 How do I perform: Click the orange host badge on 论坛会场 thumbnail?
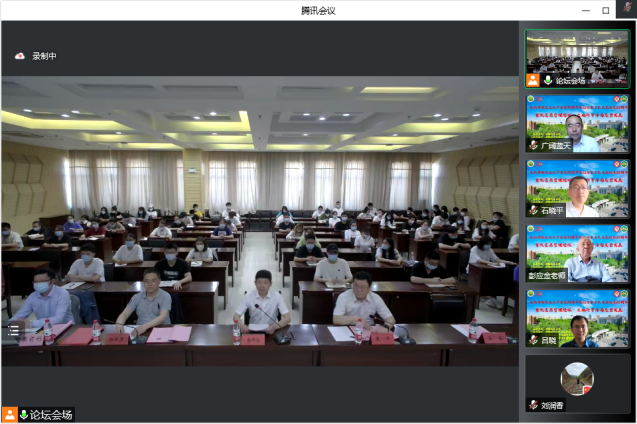[534, 80]
